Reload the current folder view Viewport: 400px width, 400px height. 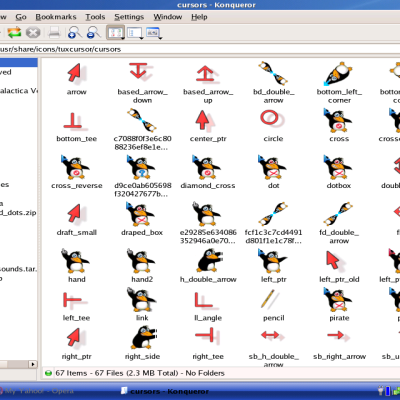[14, 33]
